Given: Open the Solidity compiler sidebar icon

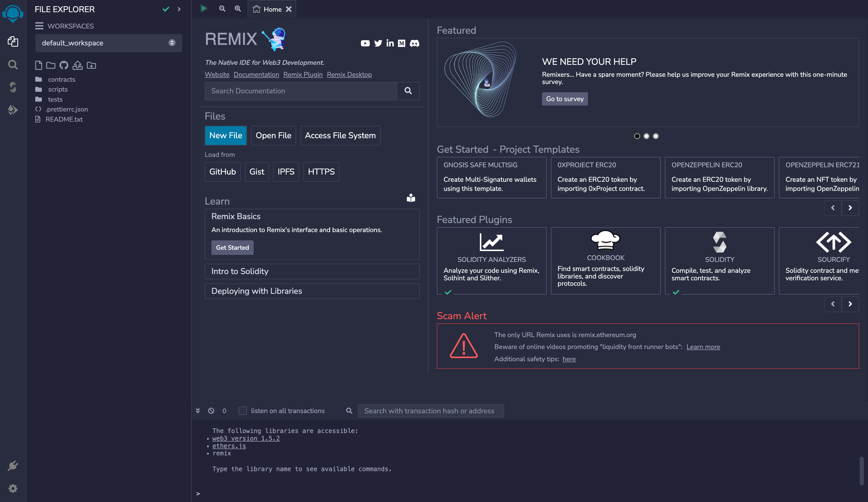Looking at the screenshot, I should pyautogui.click(x=13, y=87).
